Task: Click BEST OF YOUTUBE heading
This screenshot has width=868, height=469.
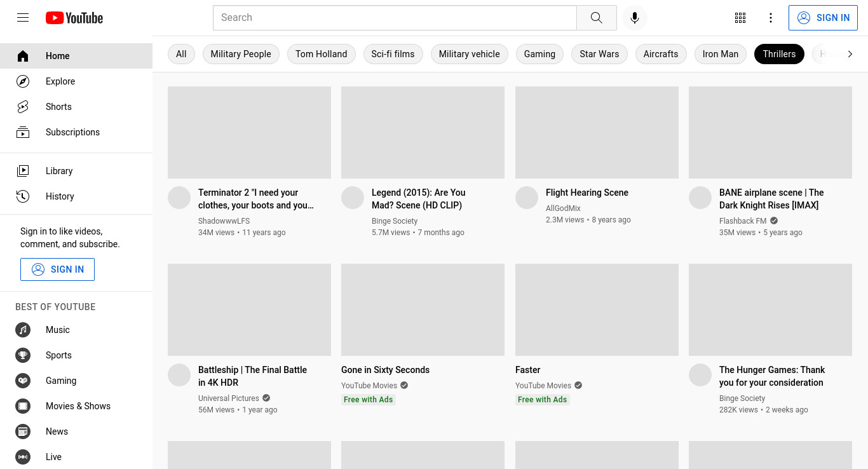Action: click(55, 307)
